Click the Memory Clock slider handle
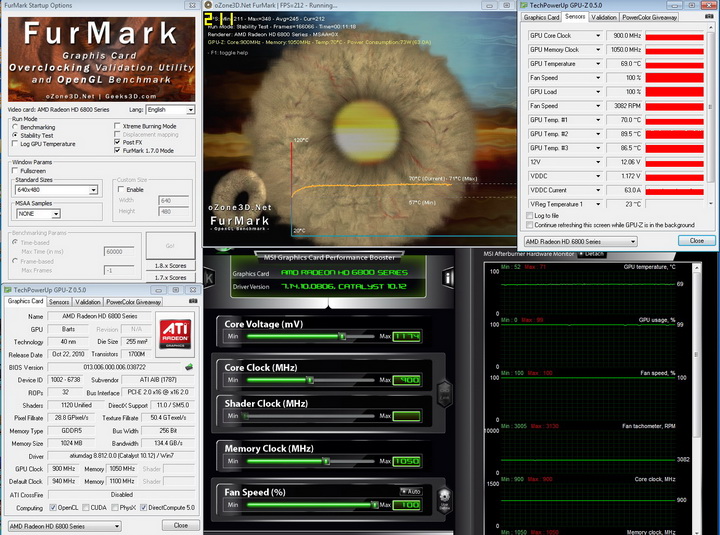720x535 pixels. (x=326, y=461)
